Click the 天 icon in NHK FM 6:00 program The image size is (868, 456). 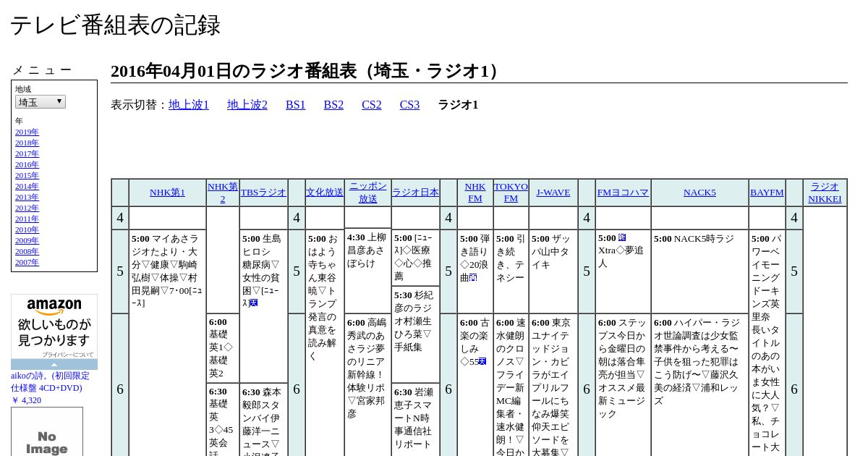click(x=482, y=361)
